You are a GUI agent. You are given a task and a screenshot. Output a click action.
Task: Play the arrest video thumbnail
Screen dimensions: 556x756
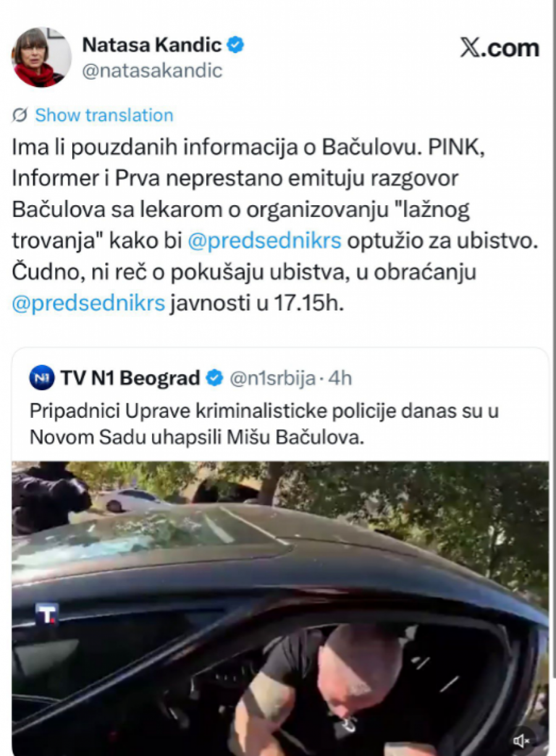pyautogui.click(x=280, y=608)
